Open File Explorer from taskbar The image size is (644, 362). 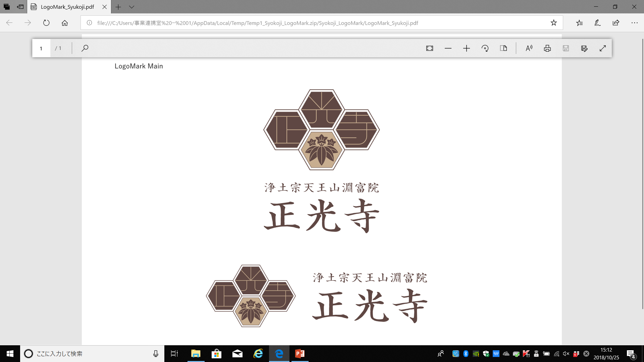(x=196, y=354)
